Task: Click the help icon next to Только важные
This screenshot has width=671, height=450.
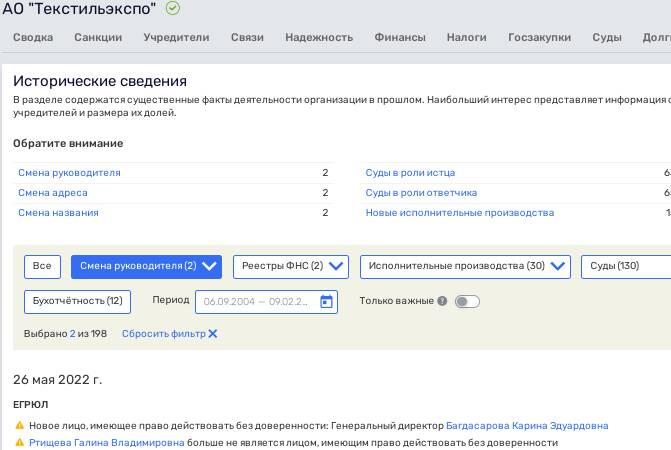Action: pyautogui.click(x=442, y=301)
